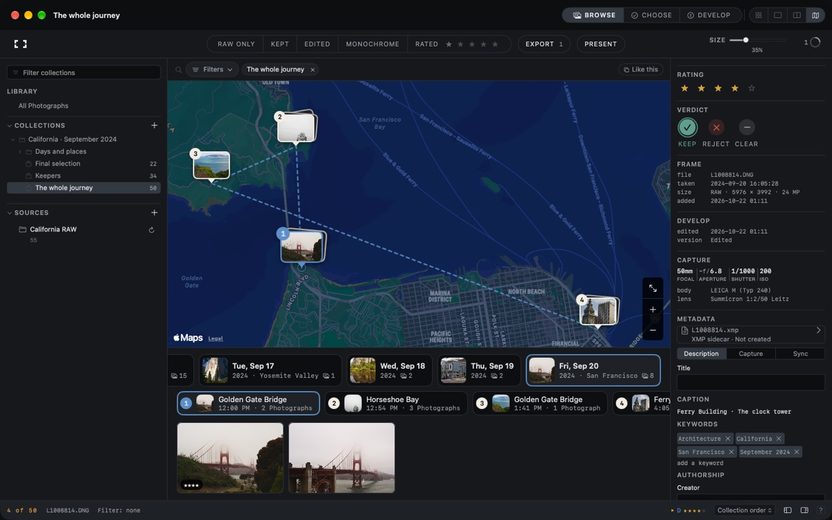The width and height of the screenshot is (832, 520).
Task: Toggle EDITED filter
Action: (317, 44)
